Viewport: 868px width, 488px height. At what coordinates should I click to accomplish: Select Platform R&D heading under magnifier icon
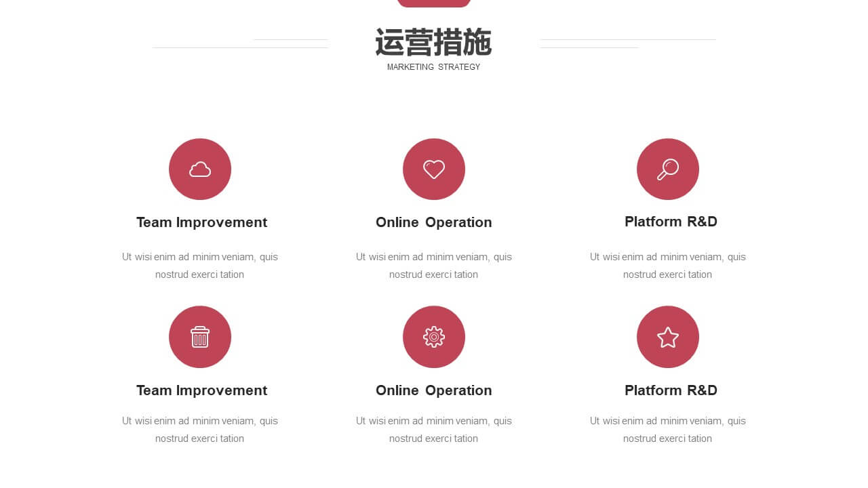coord(671,222)
